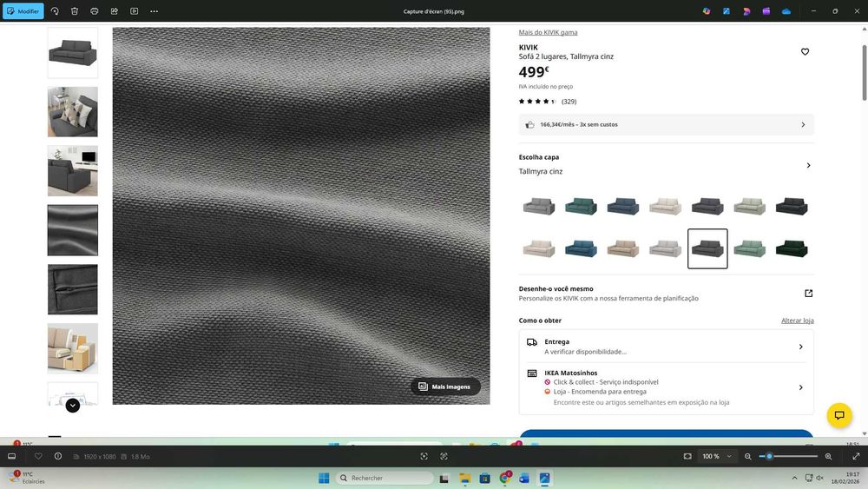This screenshot has width=868, height=489.
Task: Open Microsoft Designer icon in title bar
Action: pyautogui.click(x=727, y=11)
